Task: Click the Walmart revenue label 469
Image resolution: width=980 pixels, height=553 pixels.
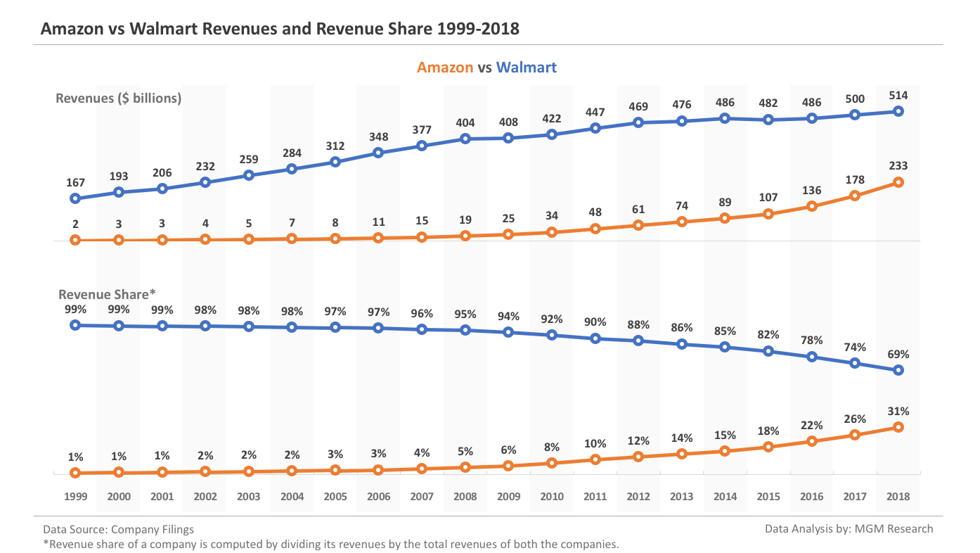Action: point(638,106)
